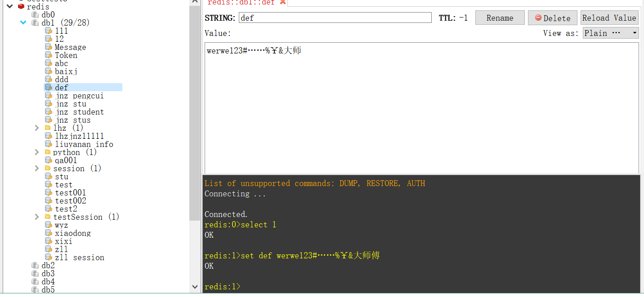
Task: Click the key icon beside def
Action: click(x=49, y=88)
